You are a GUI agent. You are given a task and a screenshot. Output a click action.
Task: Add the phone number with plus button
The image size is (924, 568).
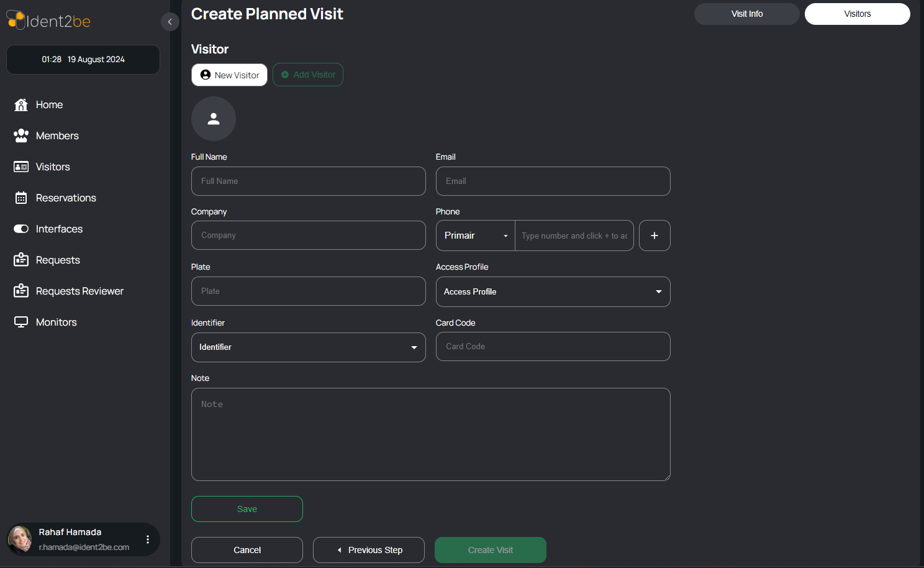[654, 236]
